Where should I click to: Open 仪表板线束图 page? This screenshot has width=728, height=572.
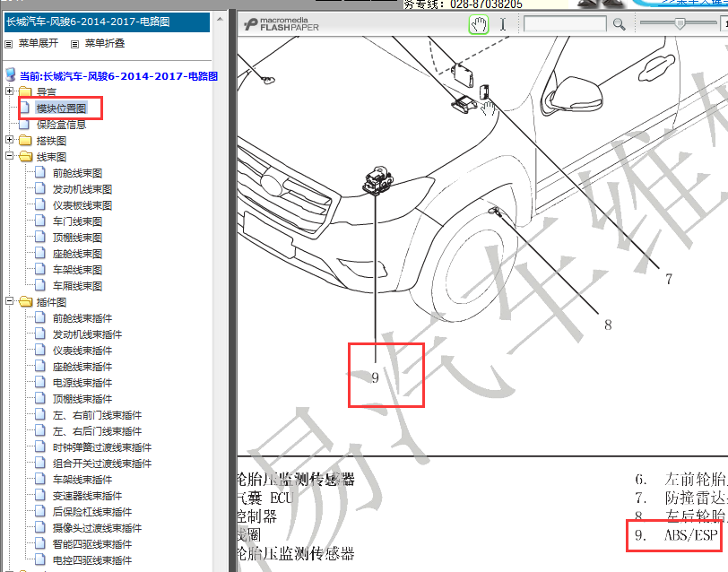82,205
